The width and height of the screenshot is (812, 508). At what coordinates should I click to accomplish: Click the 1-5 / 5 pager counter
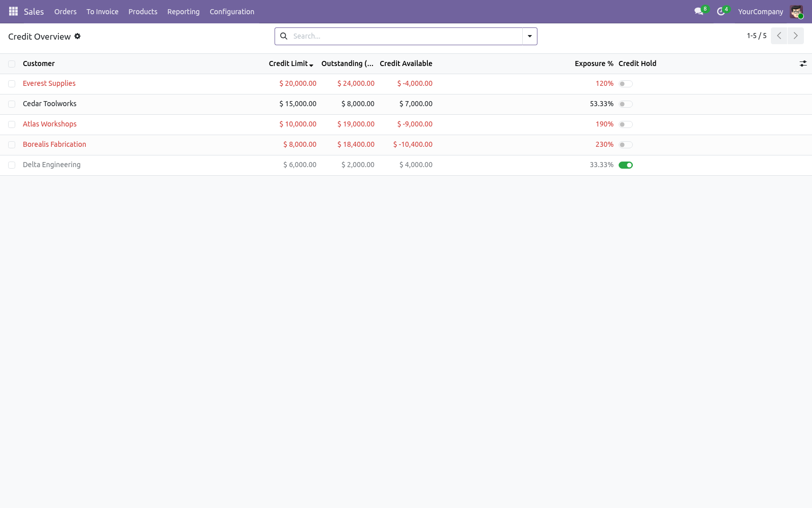[x=757, y=36]
